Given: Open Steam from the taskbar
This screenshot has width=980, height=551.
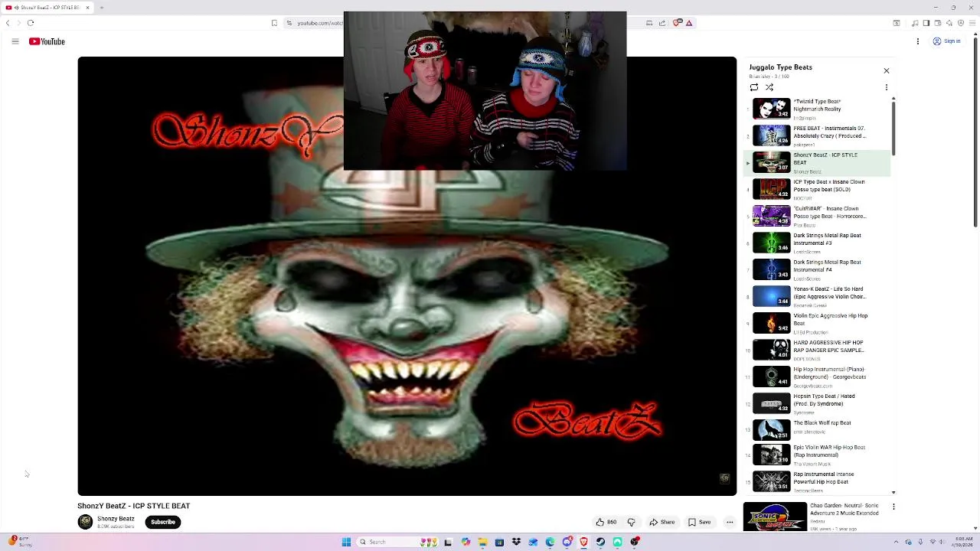Looking at the screenshot, I should pos(600,542).
